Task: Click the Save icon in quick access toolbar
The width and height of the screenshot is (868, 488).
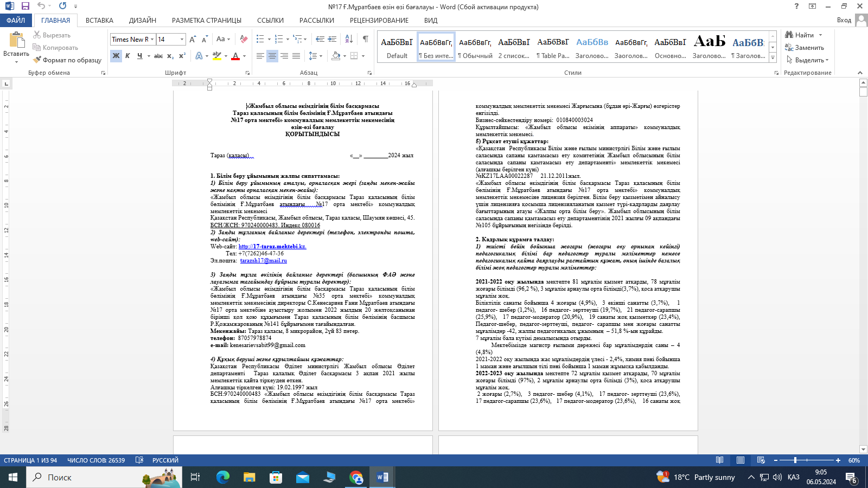Action: [x=25, y=6]
